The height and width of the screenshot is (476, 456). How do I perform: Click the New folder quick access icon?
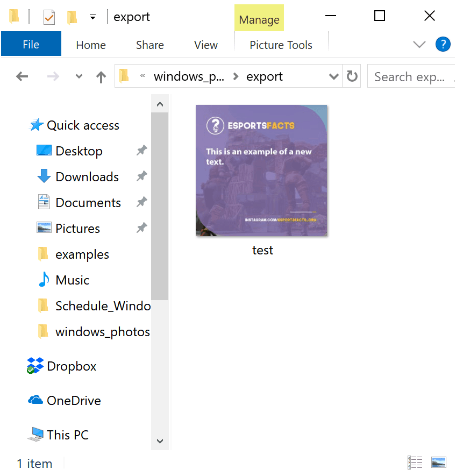coord(72,17)
